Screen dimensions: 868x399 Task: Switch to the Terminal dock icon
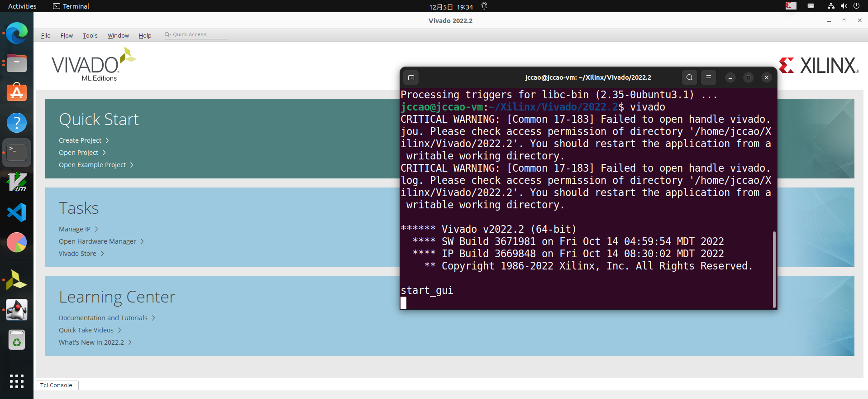(x=17, y=153)
